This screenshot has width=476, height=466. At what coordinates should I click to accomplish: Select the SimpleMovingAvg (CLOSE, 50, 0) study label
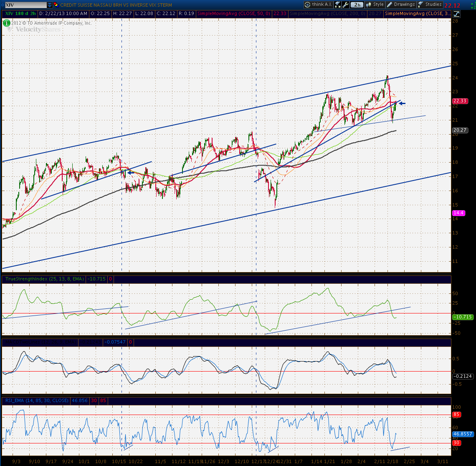[x=234, y=14]
